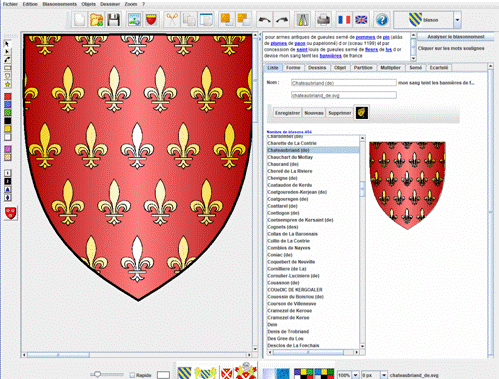Open the Objets menu

89,4
